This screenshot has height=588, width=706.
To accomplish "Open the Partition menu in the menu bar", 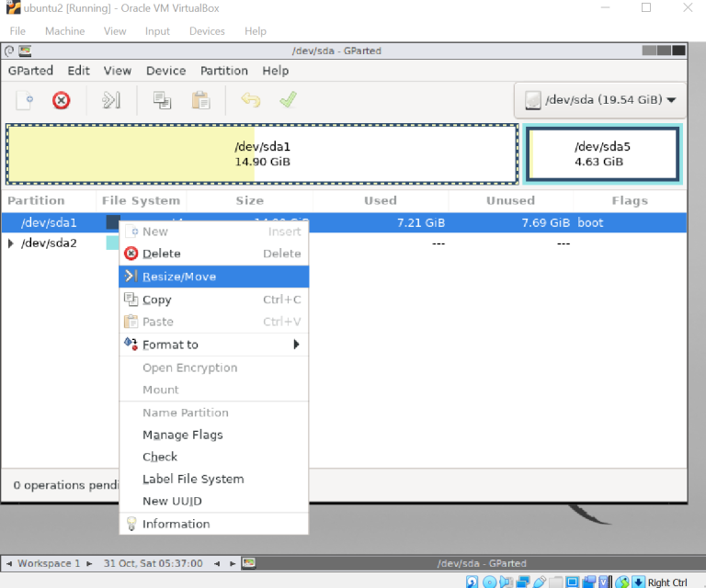I will click(223, 71).
